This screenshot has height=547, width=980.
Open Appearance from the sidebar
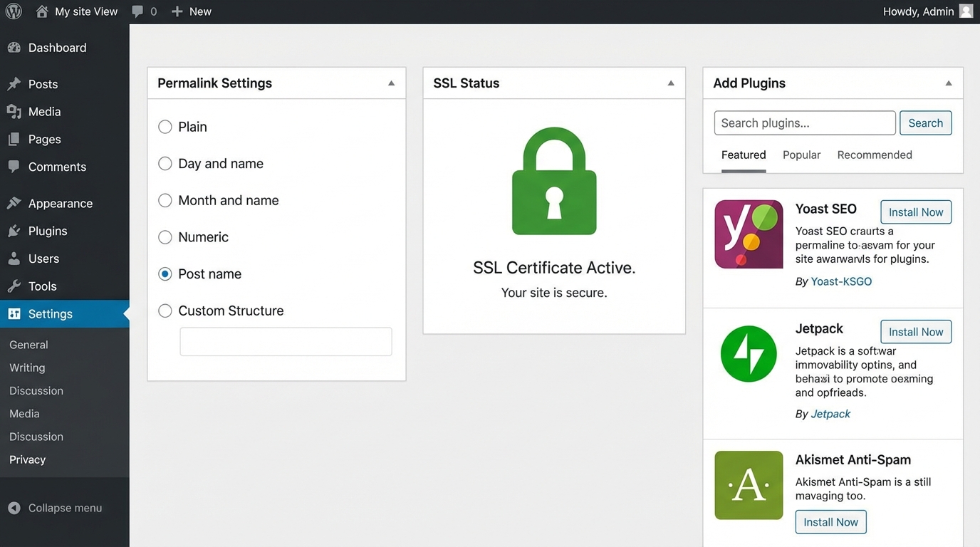click(x=60, y=203)
